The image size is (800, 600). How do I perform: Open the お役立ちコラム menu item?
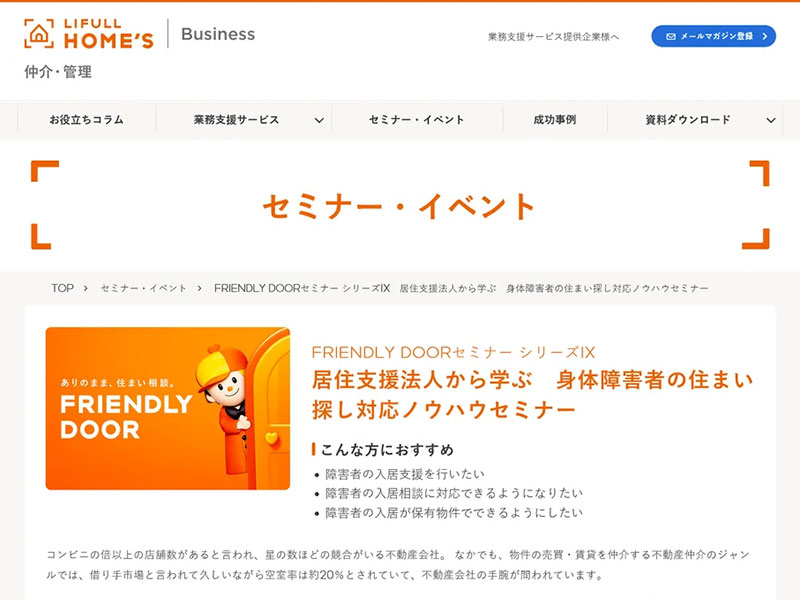click(x=86, y=120)
